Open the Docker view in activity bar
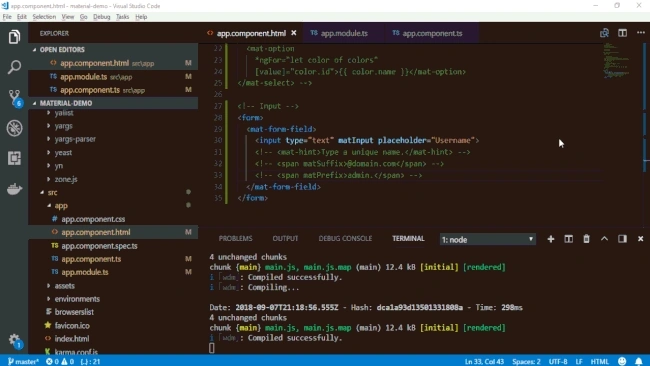 [x=14, y=189]
